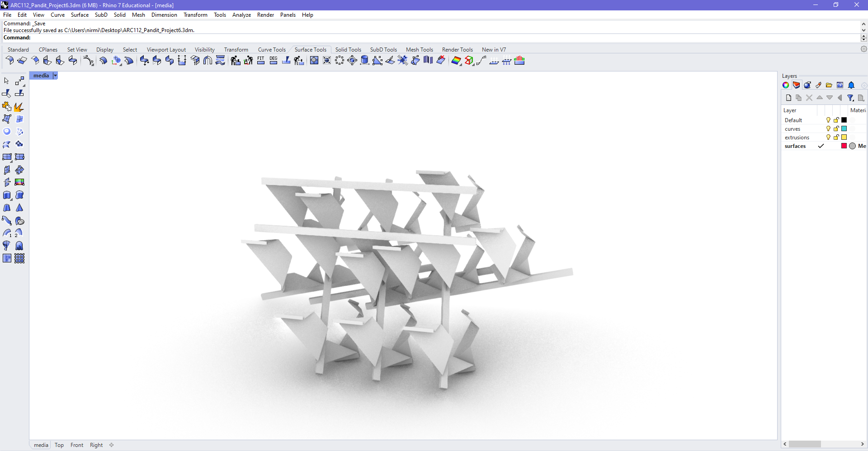This screenshot has height=451, width=868.
Task: Switch to the Surface Tools toolbar tab
Action: click(311, 49)
